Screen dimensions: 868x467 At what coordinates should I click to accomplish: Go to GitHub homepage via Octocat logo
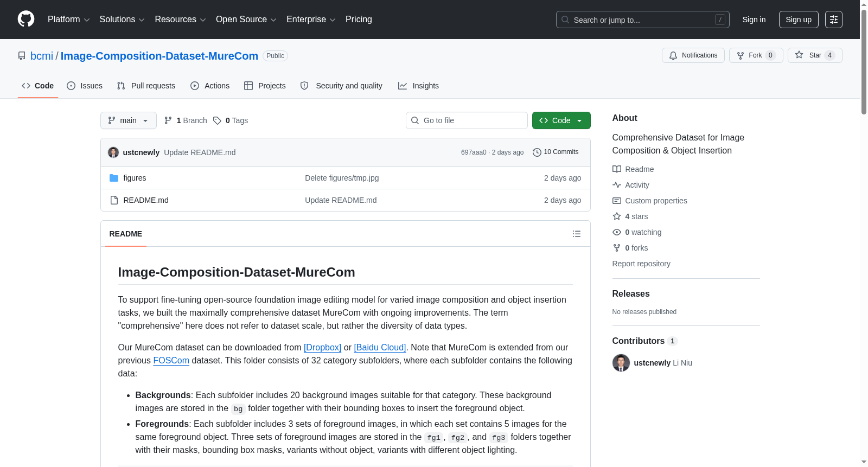point(26,20)
